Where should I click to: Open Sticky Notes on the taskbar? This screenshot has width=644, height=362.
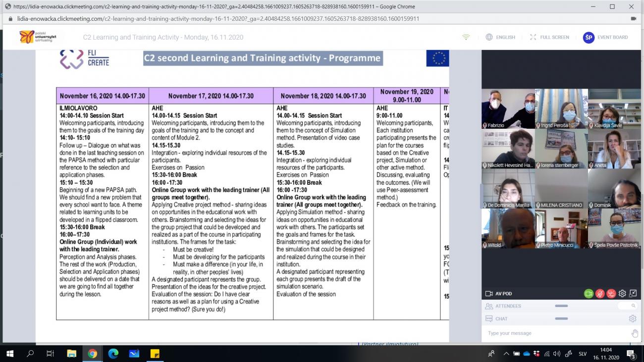click(155, 354)
